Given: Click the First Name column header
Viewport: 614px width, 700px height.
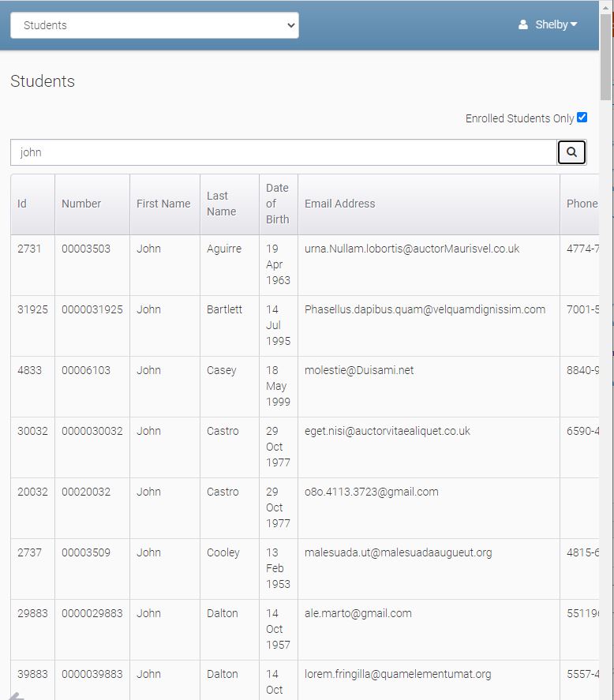Looking at the screenshot, I should pyautogui.click(x=163, y=204).
